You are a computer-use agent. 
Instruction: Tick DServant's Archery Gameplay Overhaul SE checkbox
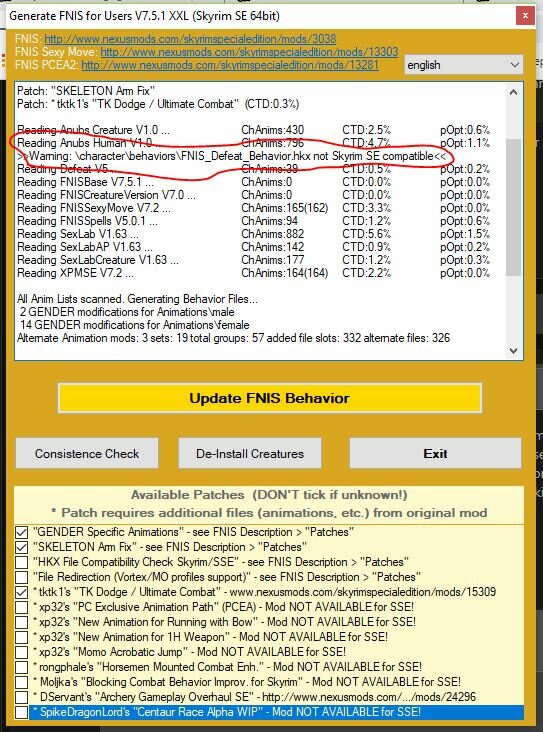pos(21,697)
